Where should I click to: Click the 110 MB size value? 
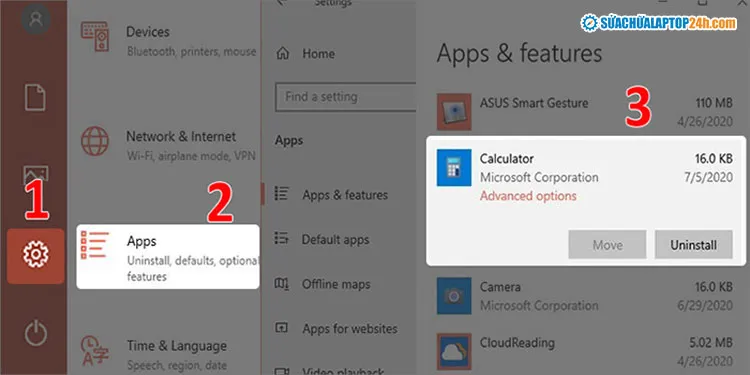point(714,103)
